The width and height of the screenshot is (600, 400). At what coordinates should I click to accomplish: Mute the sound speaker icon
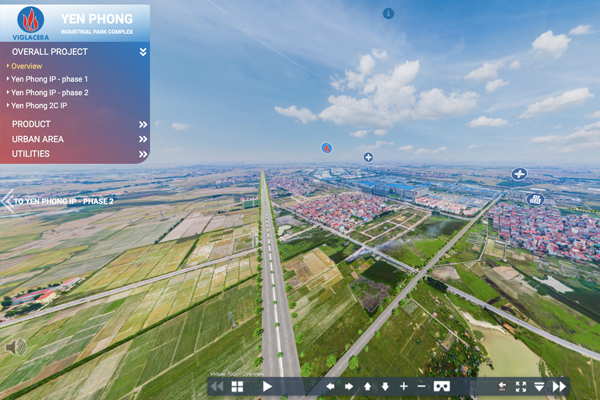coord(16,347)
